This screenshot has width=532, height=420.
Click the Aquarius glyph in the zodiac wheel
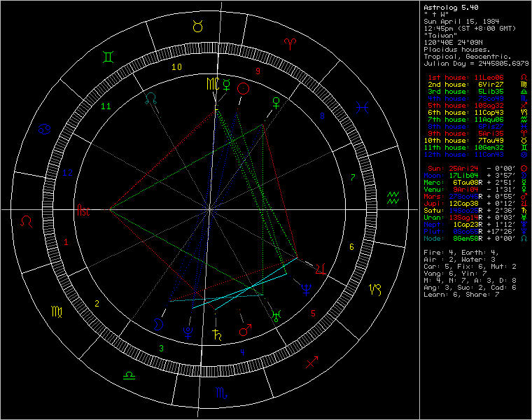click(x=393, y=198)
